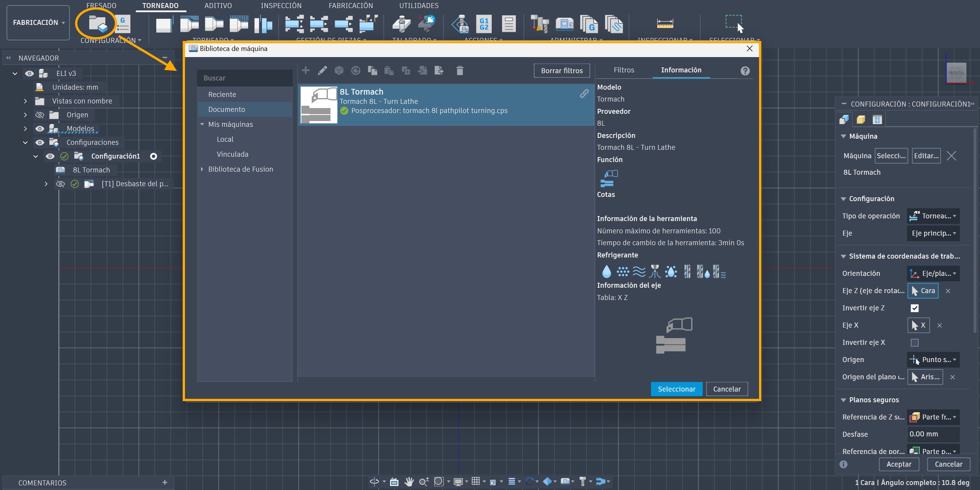
Task: Select Documento in the library tree
Action: point(245,109)
